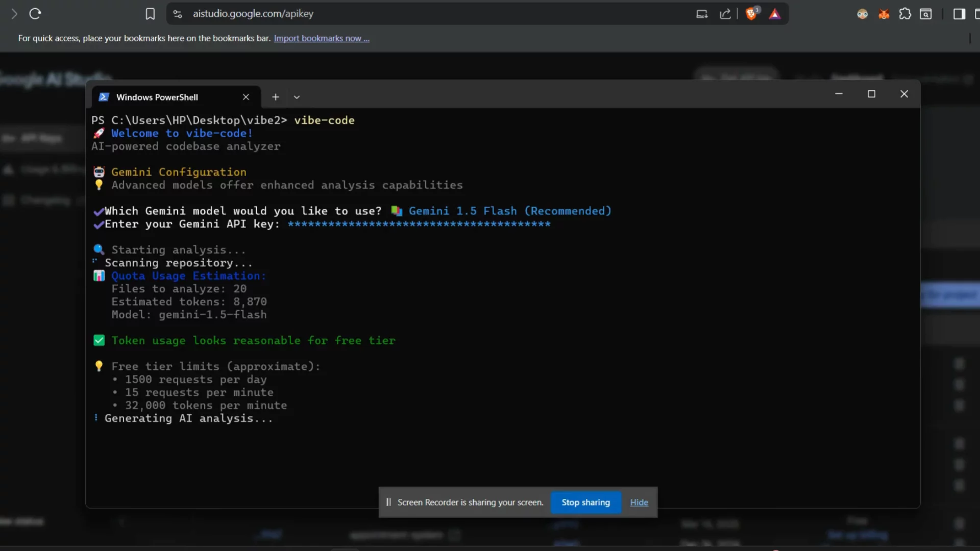Click the 'Model: gemini-1.5-flash' line
Image resolution: width=980 pixels, height=551 pixels.
(189, 315)
